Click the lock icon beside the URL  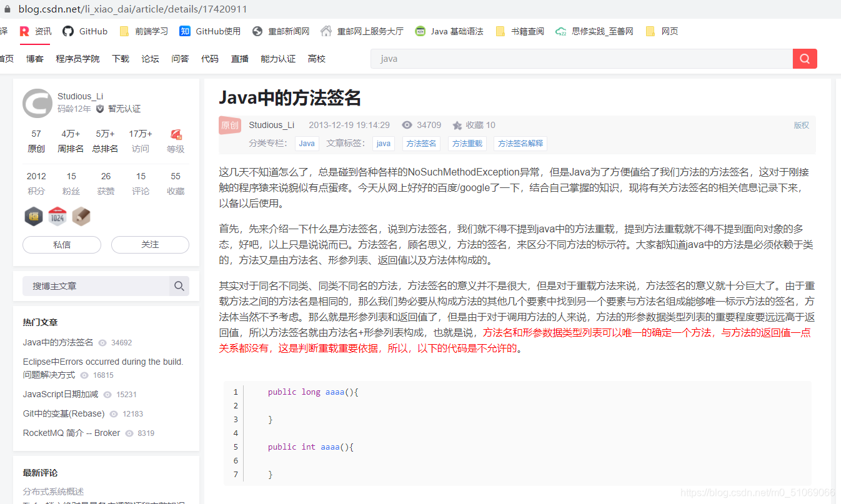tap(7, 9)
